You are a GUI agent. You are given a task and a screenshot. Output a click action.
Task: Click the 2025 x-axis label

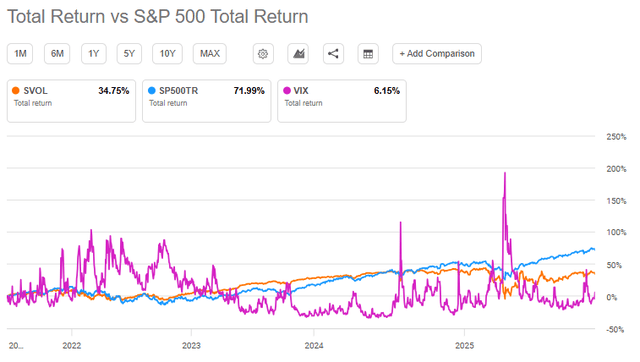[464, 346]
